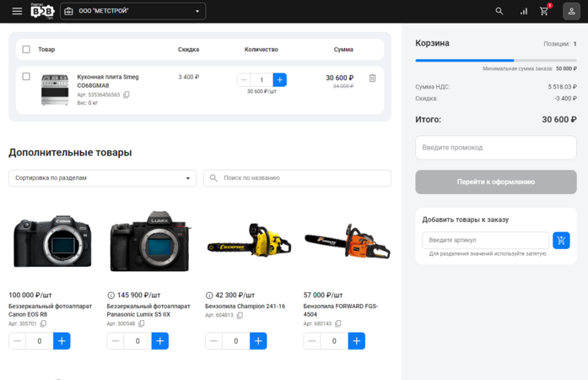Copy article number 53536456563 of the Smeg stove

pyautogui.click(x=127, y=95)
